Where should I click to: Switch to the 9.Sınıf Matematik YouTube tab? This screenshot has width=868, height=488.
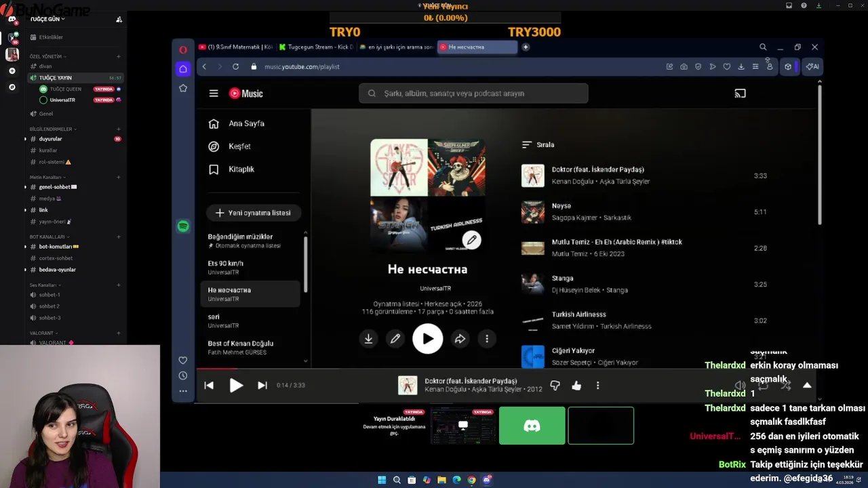[x=235, y=47]
